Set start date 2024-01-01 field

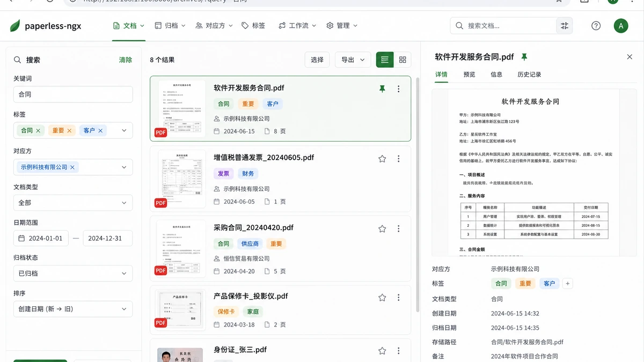pos(41,238)
